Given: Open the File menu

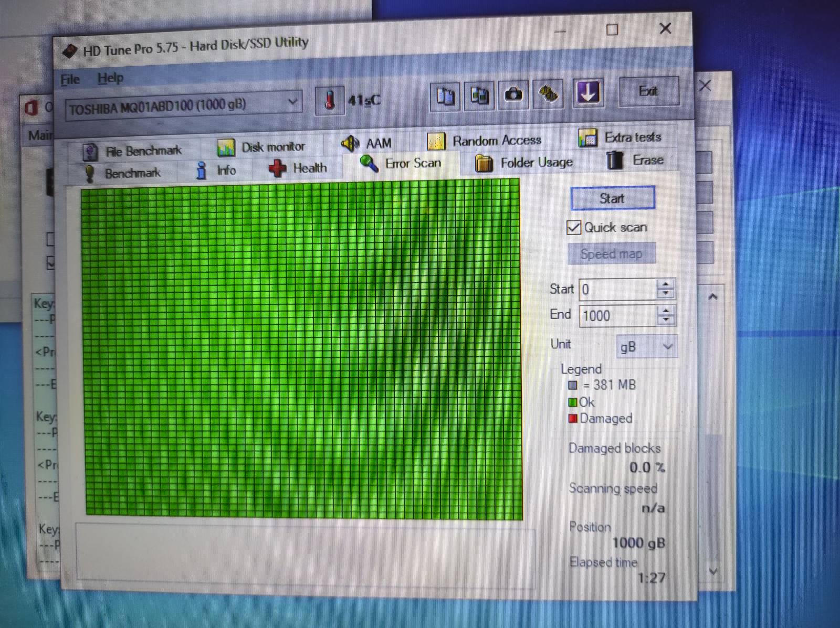Looking at the screenshot, I should click(70, 80).
